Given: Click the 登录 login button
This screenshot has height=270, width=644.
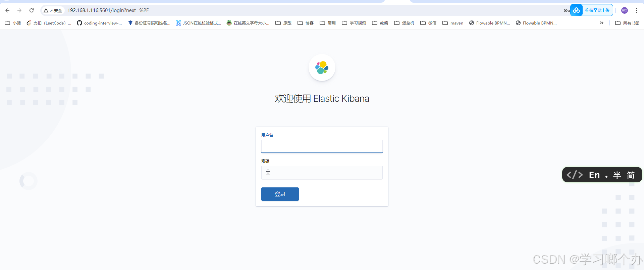Looking at the screenshot, I should 280,194.
